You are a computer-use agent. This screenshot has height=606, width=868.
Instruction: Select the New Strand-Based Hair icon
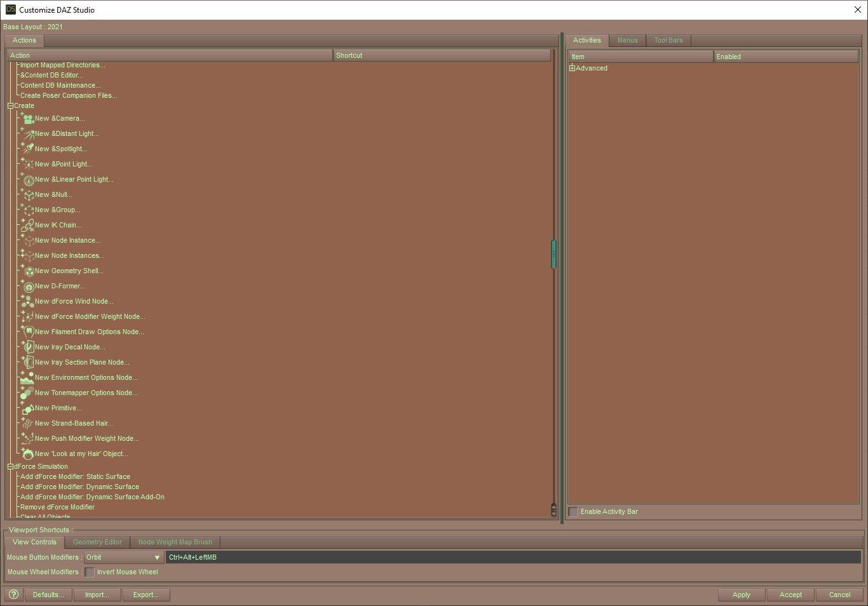tap(27, 423)
